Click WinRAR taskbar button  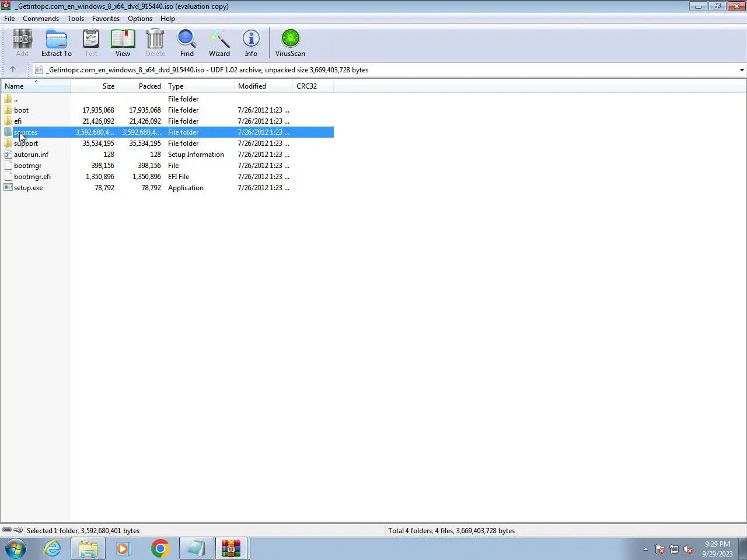[232, 549]
